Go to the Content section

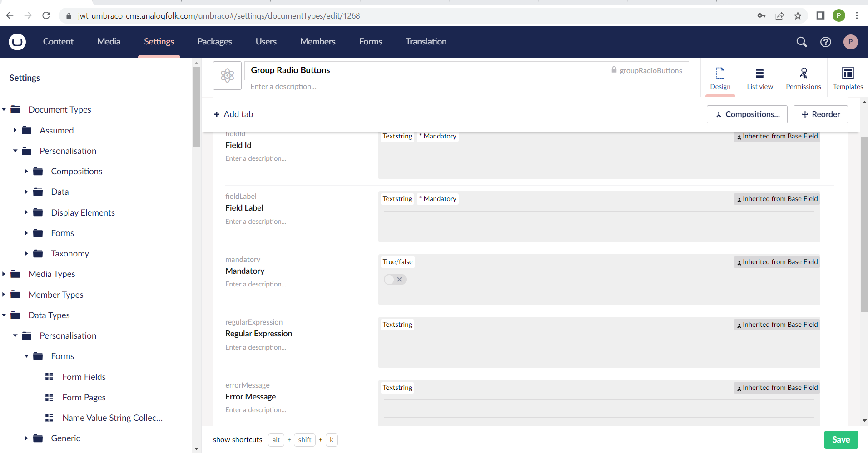[x=58, y=42]
